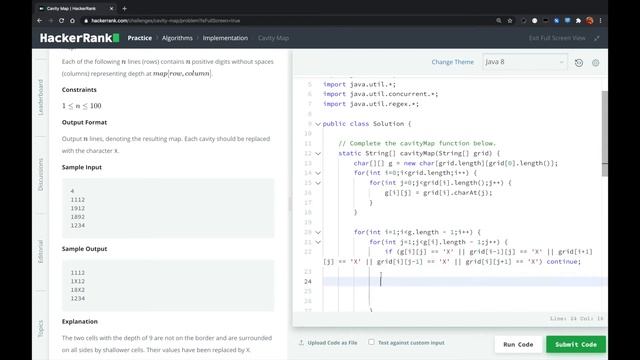Image resolution: width=640 pixels, height=360 pixels.
Task: Click the browser forward arrow
Action: pyautogui.click(x=51, y=20)
